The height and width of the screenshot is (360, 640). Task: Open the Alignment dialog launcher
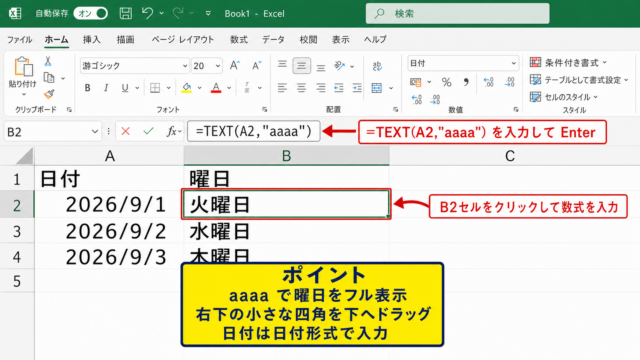pos(395,110)
